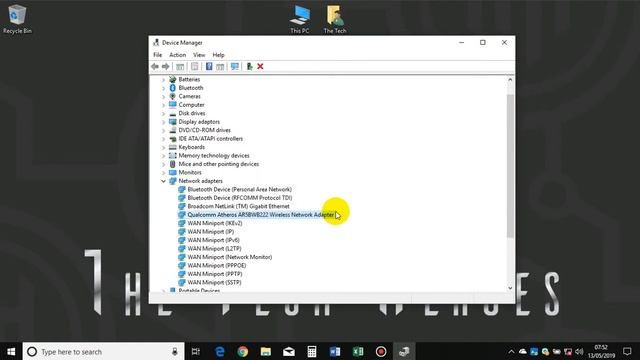This screenshot has width=640, height=360.
Task: Expand the Batteries category
Action: click(x=163, y=80)
